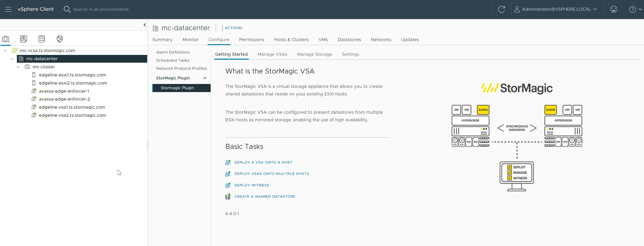
Task: Switch to Networking inventory view
Action: click(60, 39)
